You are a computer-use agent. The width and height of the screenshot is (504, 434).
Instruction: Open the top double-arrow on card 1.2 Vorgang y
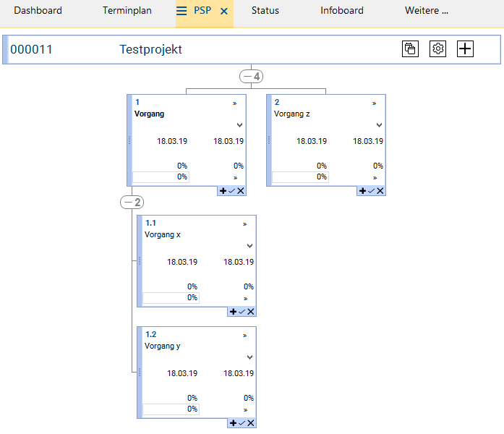click(244, 336)
